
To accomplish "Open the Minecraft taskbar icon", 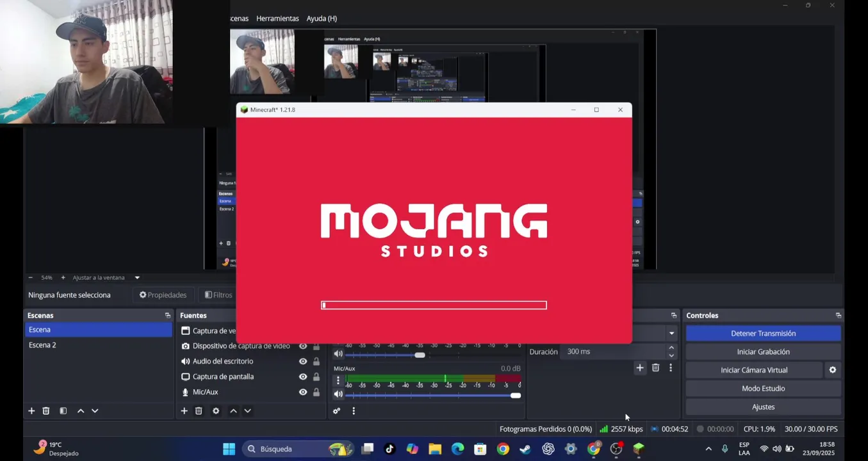I will coord(639,449).
